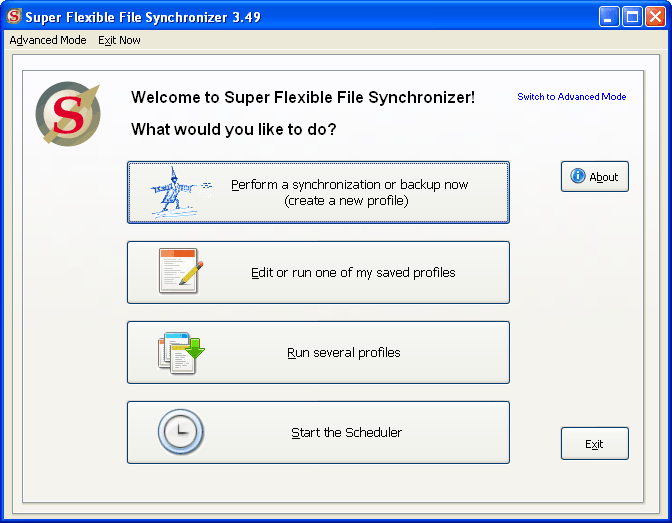Open the About dialog
This screenshot has width=672, height=523.
(x=594, y=176)
